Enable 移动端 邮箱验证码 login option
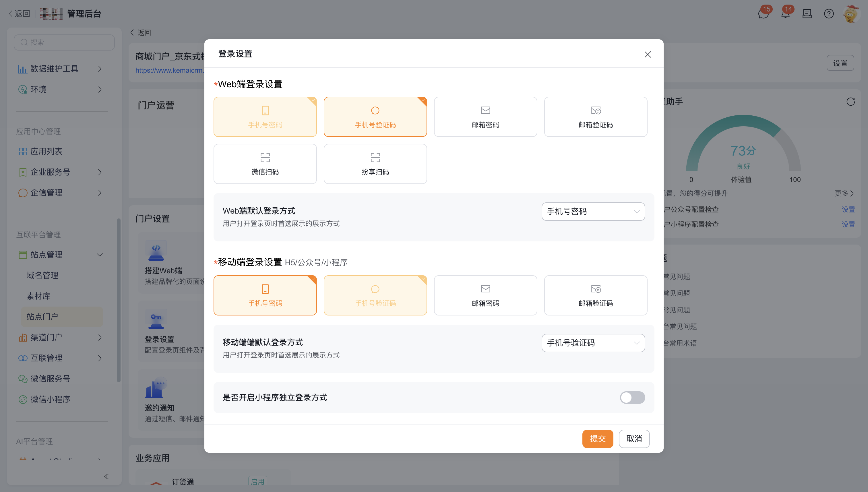 coord(595,295)
